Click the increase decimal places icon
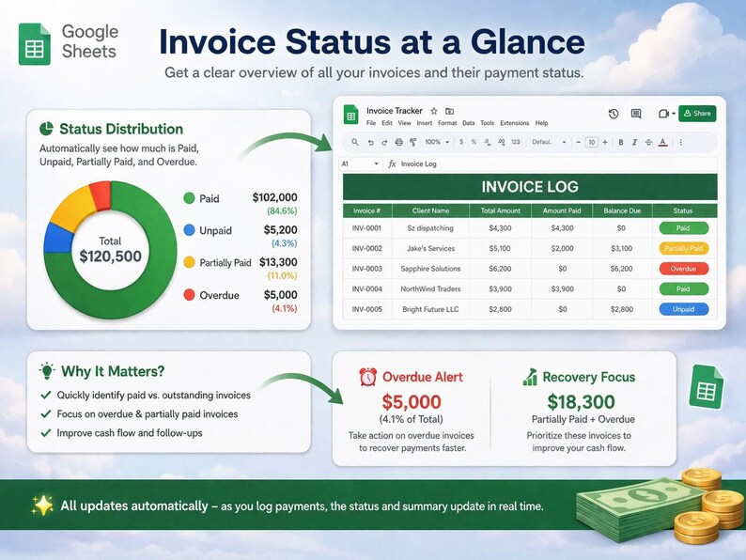Viewport: 746px width, 560px height. point(501,142)
